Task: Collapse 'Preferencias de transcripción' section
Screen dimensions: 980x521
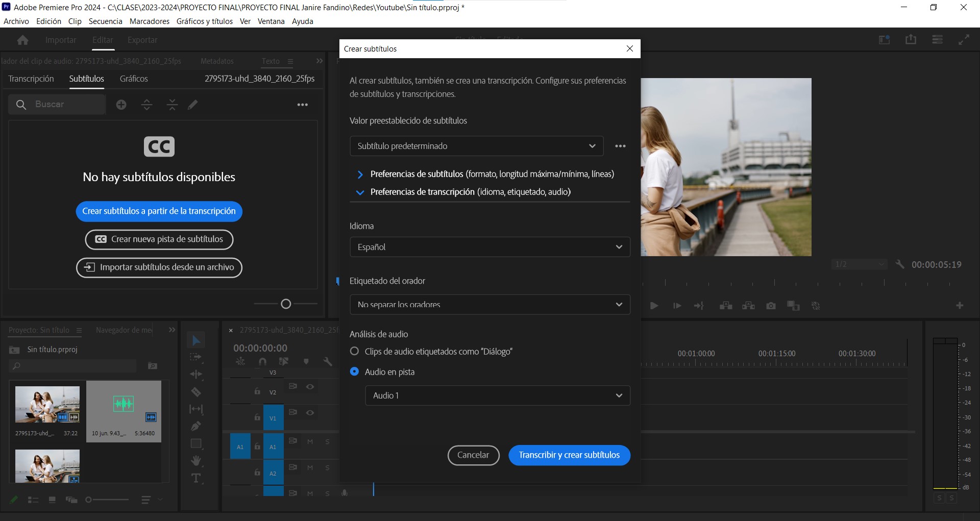Action: pos(360,192)
